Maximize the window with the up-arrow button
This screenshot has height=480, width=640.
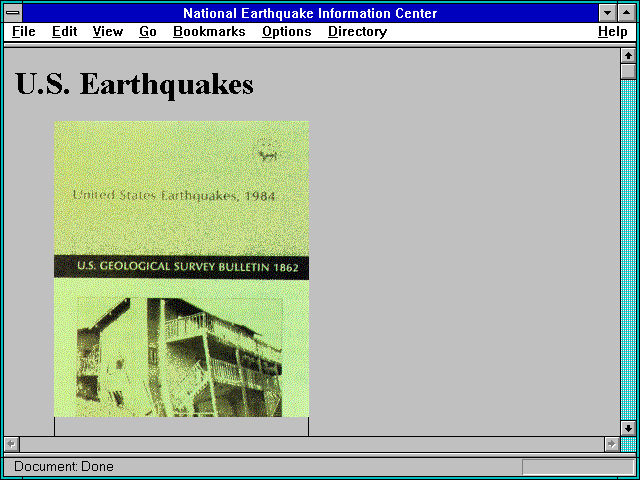627,13
